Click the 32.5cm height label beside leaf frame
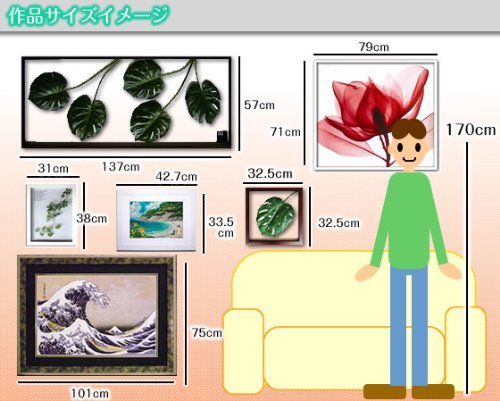The height and width of the screenshot is (401, 500). 339,223
